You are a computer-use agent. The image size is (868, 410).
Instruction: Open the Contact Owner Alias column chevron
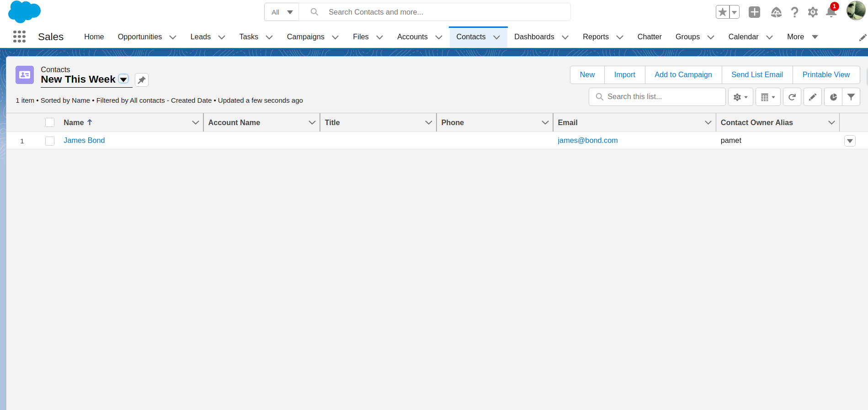pos(831,122)
